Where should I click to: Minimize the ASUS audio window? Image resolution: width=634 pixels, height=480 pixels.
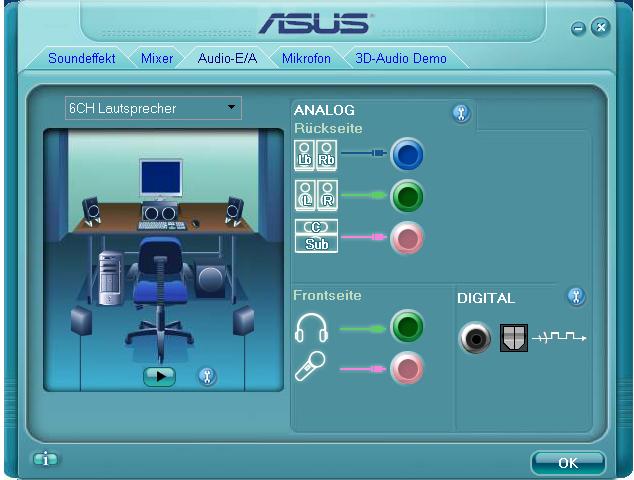(x=579, y=29)
